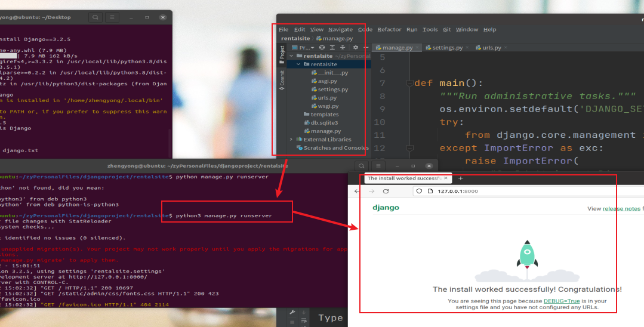Open hamburger menu in Desktop terminal title bar
Screen dimensions: 644x327
[x=112, y=17]
